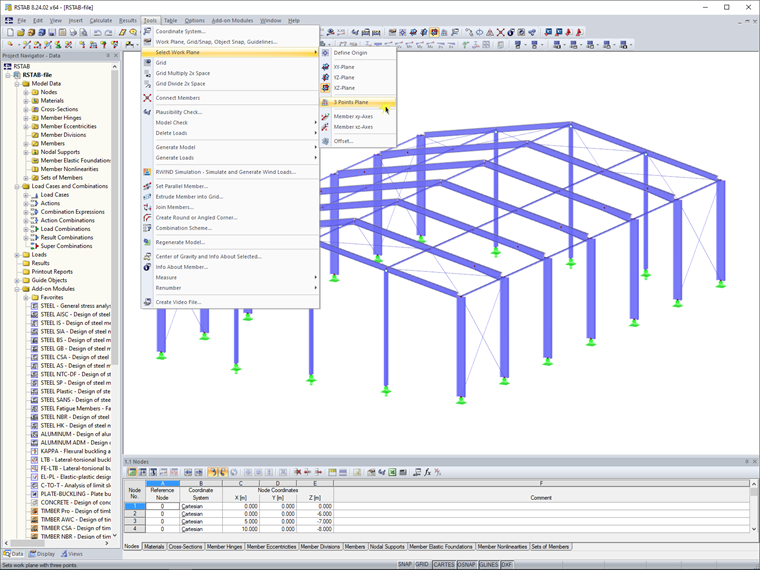Click column A header in Nodes table
760x570 pixels.
[x=162, y=483]
